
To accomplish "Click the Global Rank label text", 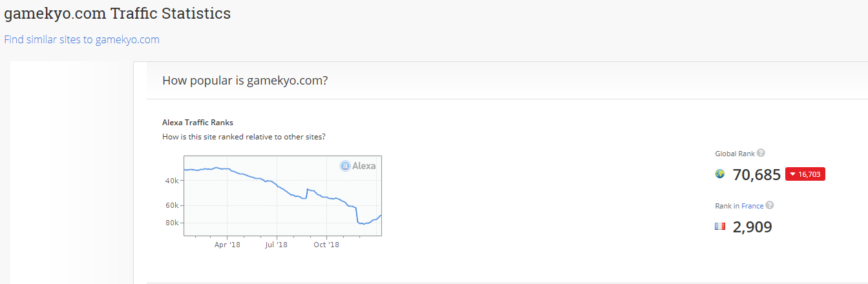I will (734, 154).
